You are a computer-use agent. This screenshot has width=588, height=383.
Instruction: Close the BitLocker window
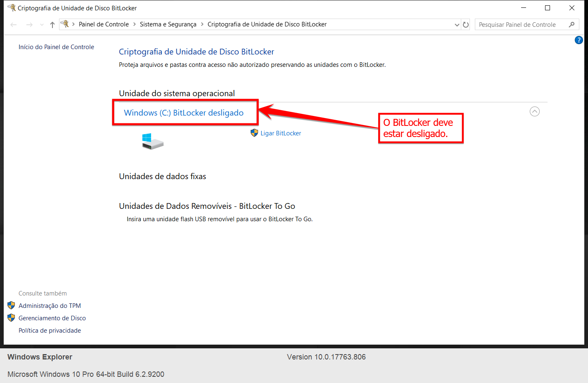pyautogui.click(x=572, y=8)
